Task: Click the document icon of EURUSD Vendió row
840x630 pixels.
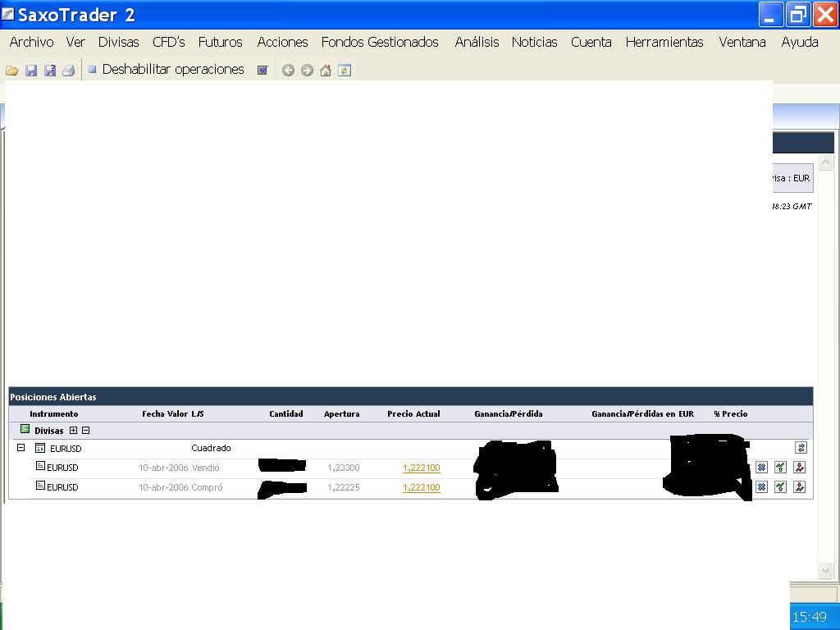Action: click(40, 466)
